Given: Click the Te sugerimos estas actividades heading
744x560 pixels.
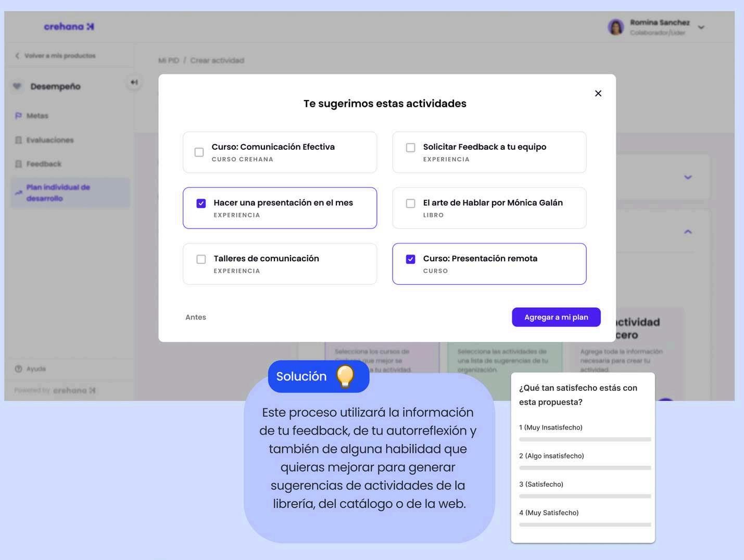Looking at the screenshot, I should click(x=385, y=104).
